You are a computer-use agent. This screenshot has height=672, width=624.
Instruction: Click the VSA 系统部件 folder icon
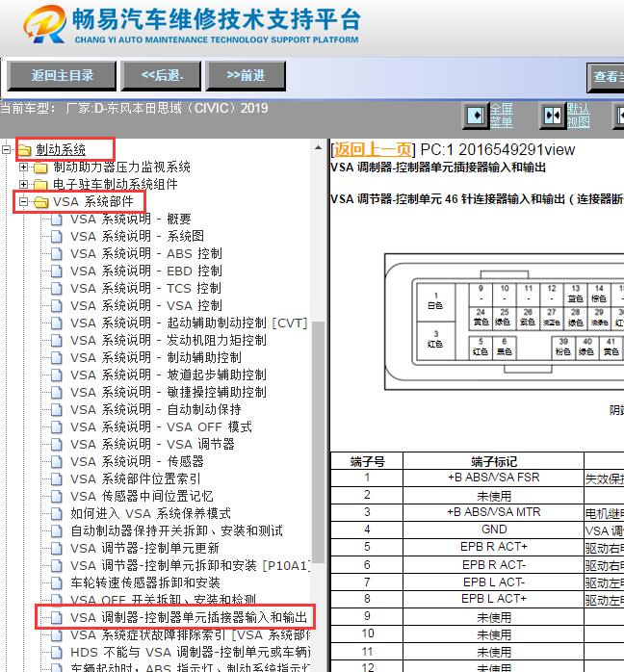tap(41, 202)
